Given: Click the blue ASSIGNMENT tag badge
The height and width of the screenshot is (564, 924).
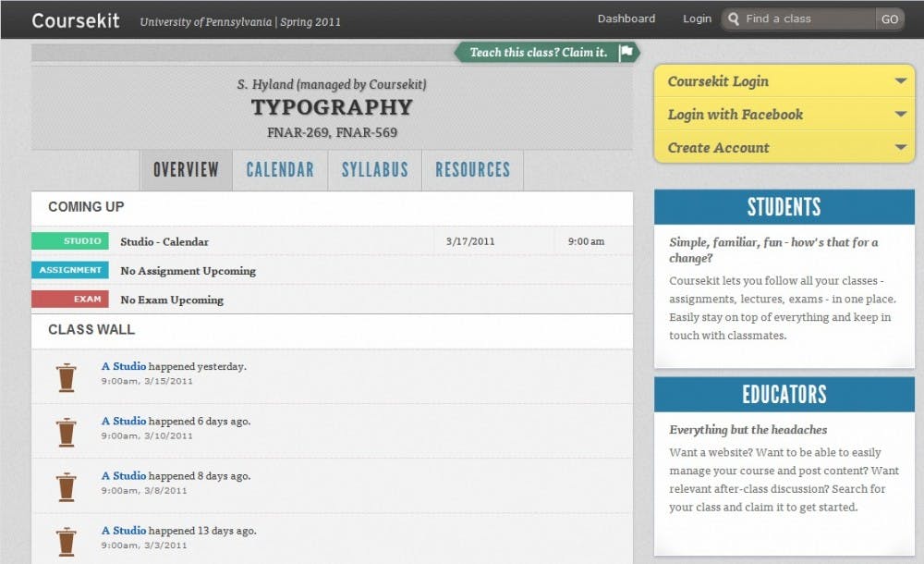Looking at the screenshot, I should [70, 270].
